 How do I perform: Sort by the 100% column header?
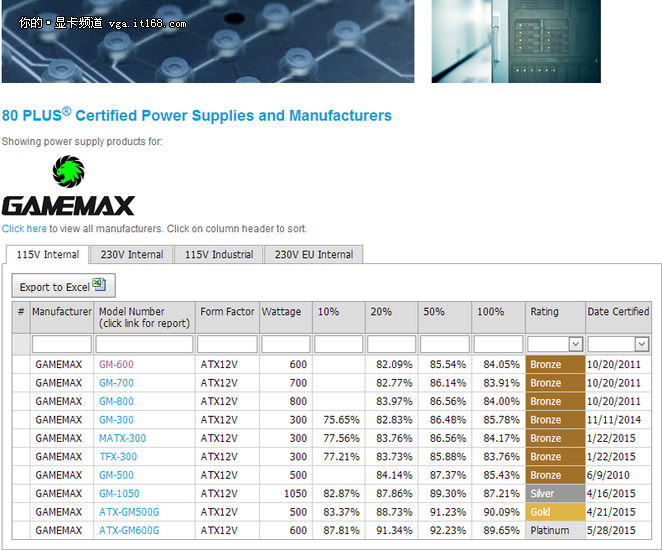click(x=498, y=317)
